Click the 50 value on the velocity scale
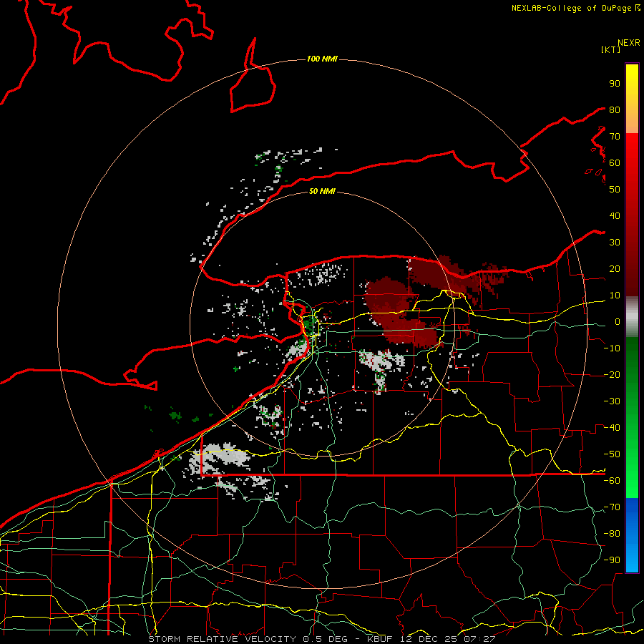The width and height of the screenshot is (644, 644). tap(615, 190)
